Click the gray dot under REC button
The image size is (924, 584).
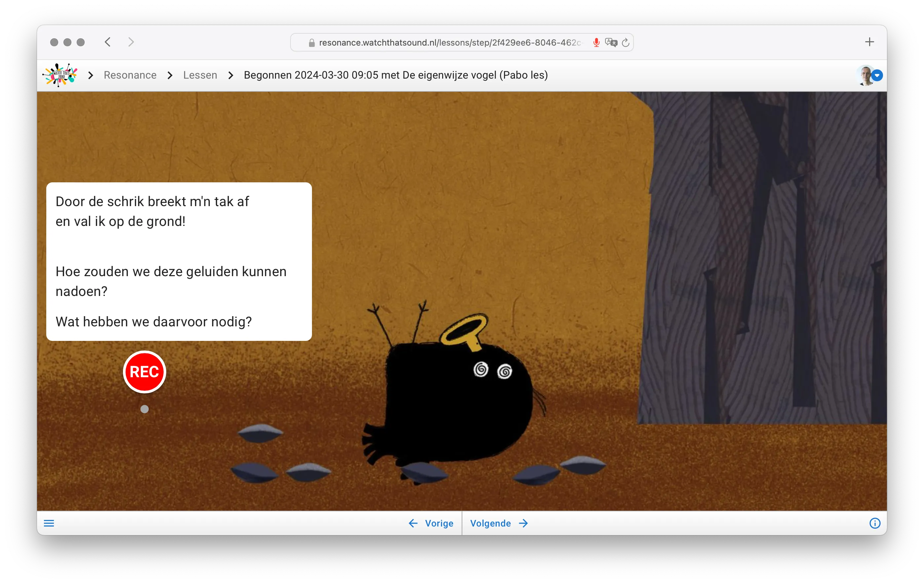144,409
